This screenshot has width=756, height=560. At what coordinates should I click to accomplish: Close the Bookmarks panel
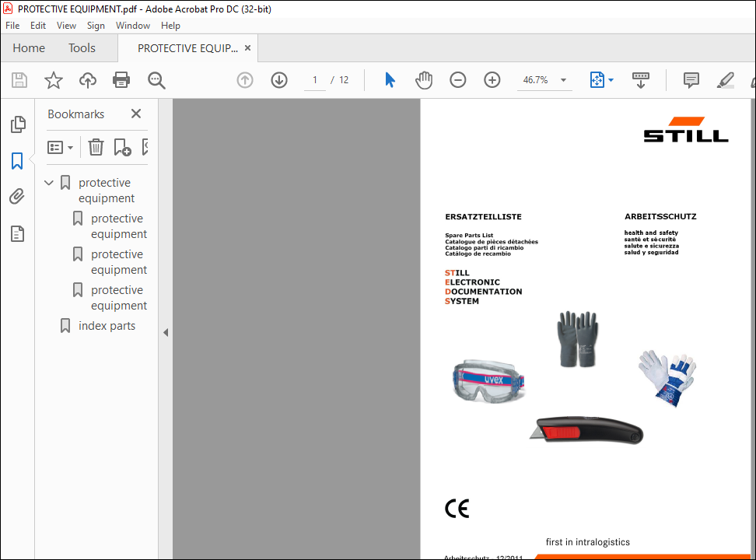pyautogui.click(x=136, y=114)
